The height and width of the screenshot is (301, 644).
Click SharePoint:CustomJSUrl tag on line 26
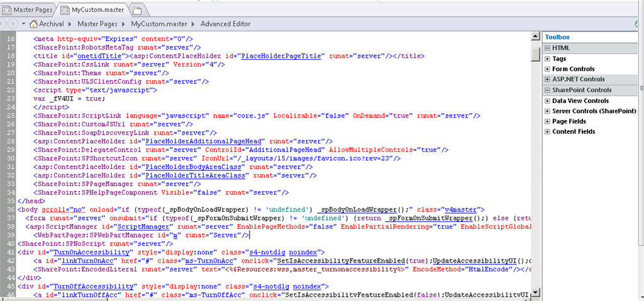82,124
